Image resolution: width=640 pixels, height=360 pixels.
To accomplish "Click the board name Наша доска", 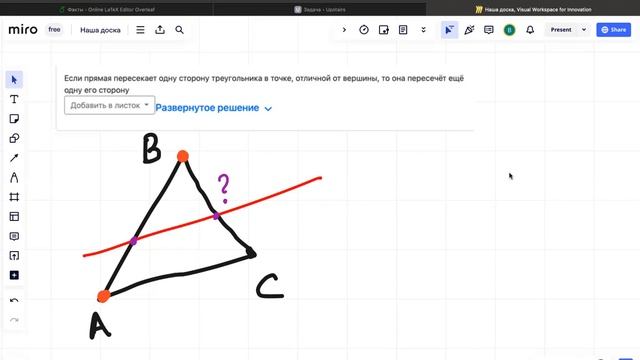I will 100,30.
